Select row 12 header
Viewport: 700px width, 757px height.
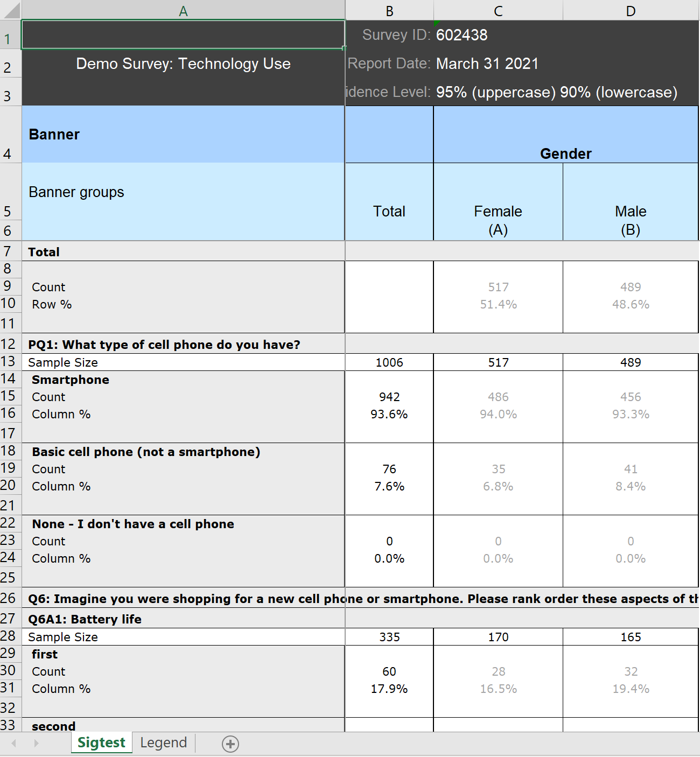pyautogui.click(x=10, y=344)
